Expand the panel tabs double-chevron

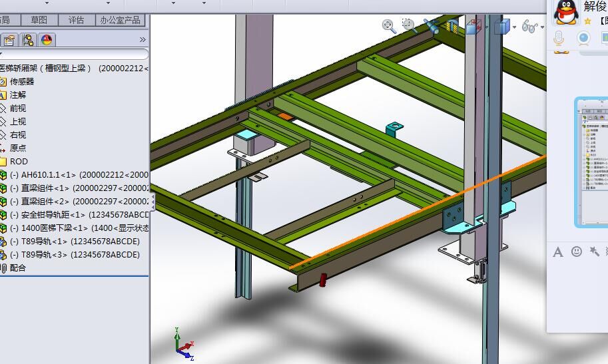(142, 40)
